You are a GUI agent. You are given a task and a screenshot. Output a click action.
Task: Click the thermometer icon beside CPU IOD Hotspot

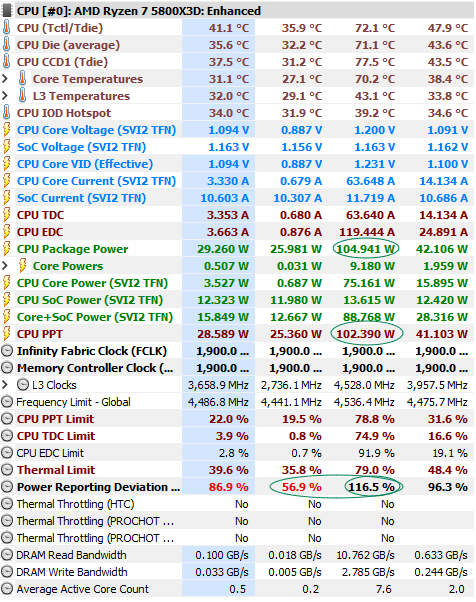pyautogui.click(x=7, y=112)
